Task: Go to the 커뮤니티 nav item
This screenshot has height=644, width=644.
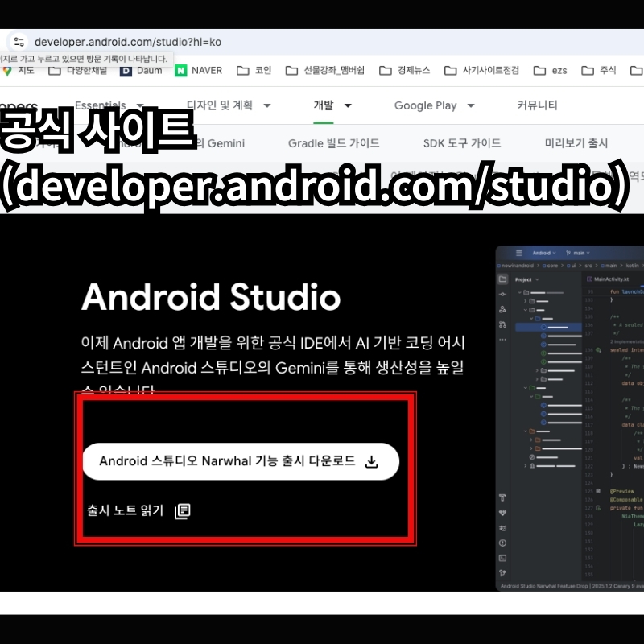Action: click(537, 105)
